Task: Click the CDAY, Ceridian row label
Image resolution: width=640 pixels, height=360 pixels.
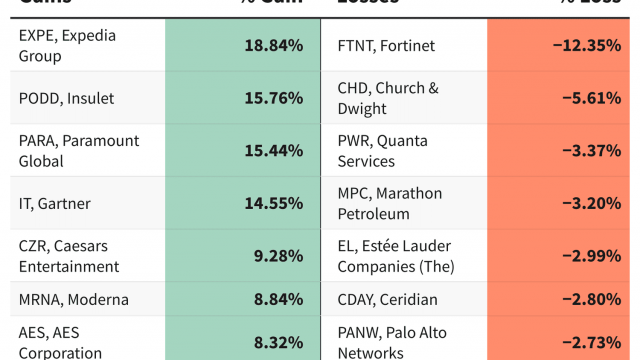Action: 387,300
